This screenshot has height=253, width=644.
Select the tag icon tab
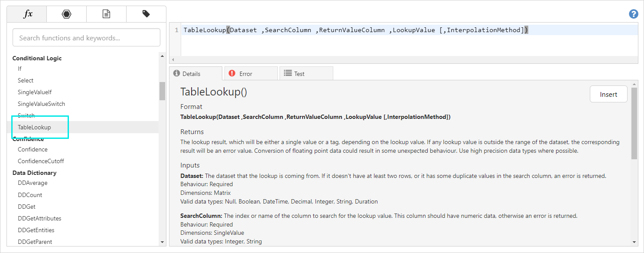(x=146, y=14)
